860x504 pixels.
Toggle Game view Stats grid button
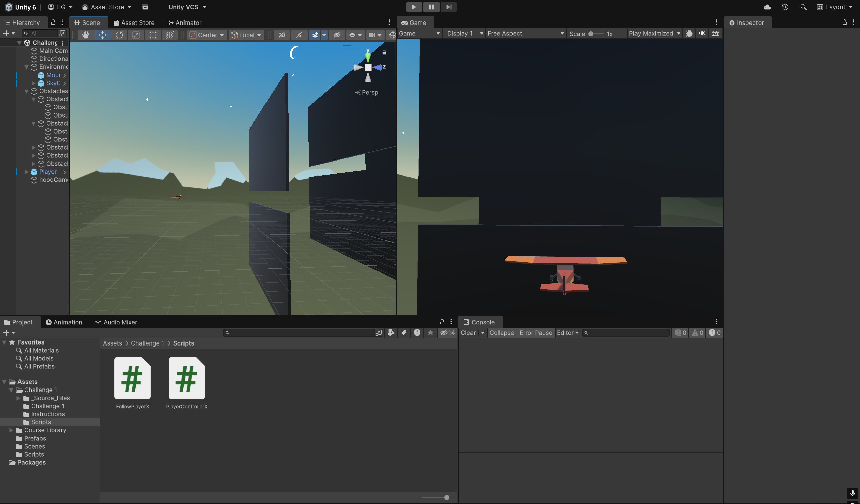(715, 34)
